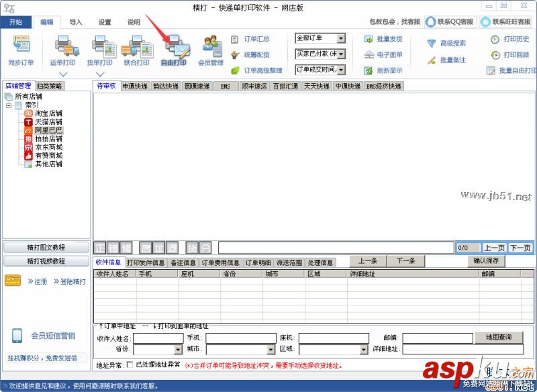The image size is (537, 392).
Task: Click the 精打图文教程 button
Action: [46, 247]
